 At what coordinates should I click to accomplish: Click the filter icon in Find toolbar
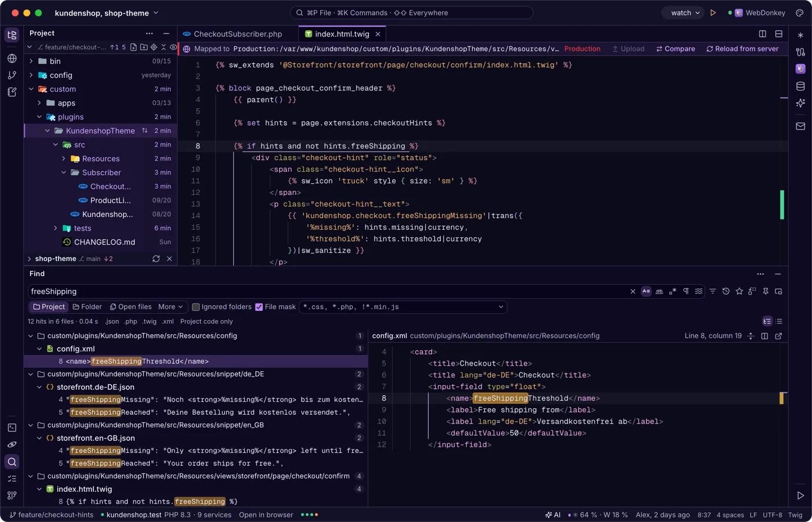(712, 291)
